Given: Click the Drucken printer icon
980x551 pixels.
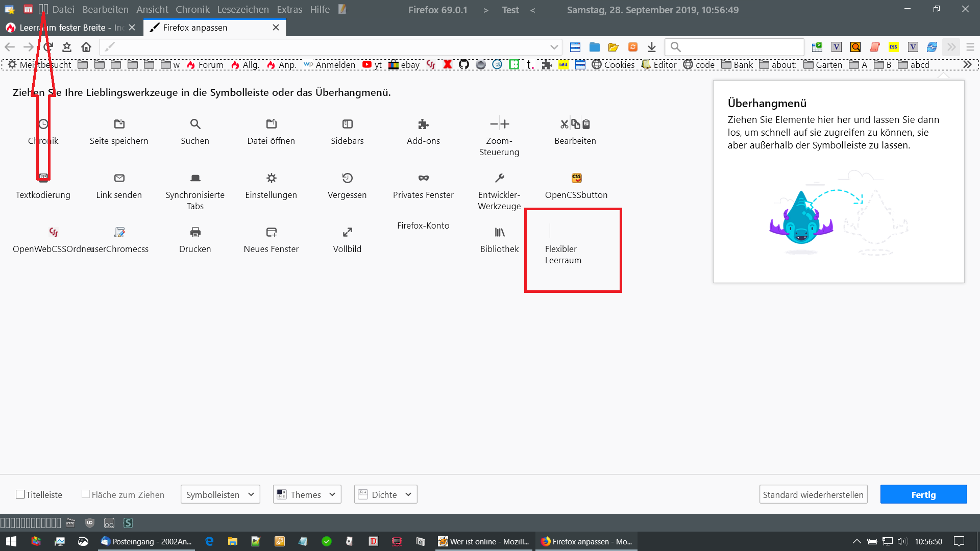Looking at the screenshot, I should pyautogui.click(x=195, y=232).
